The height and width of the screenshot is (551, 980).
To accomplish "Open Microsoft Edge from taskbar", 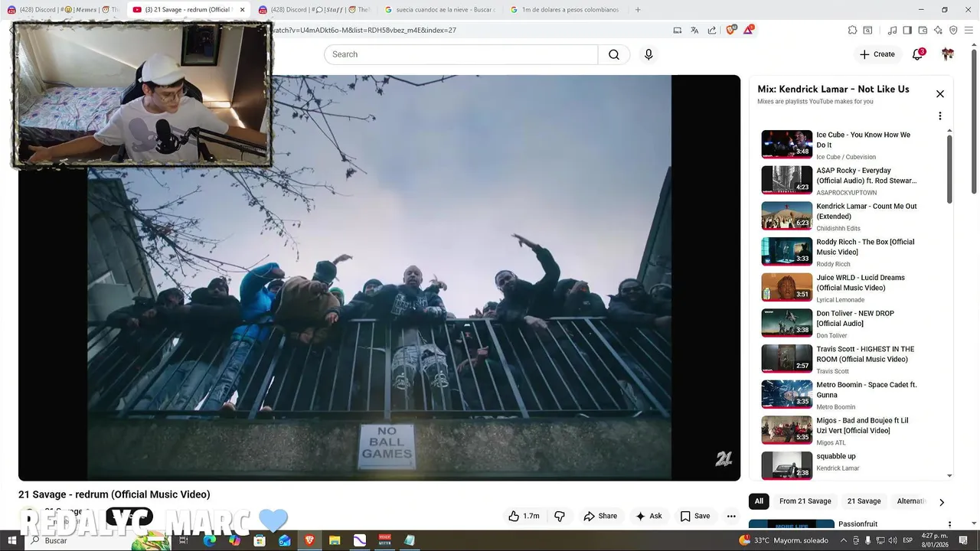I will click(209, 540).
